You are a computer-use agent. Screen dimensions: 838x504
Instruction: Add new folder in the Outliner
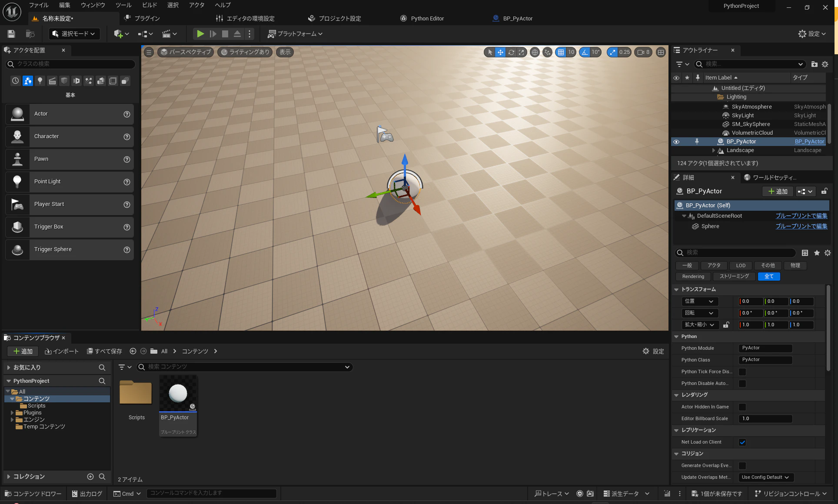(x=814, y=64)
